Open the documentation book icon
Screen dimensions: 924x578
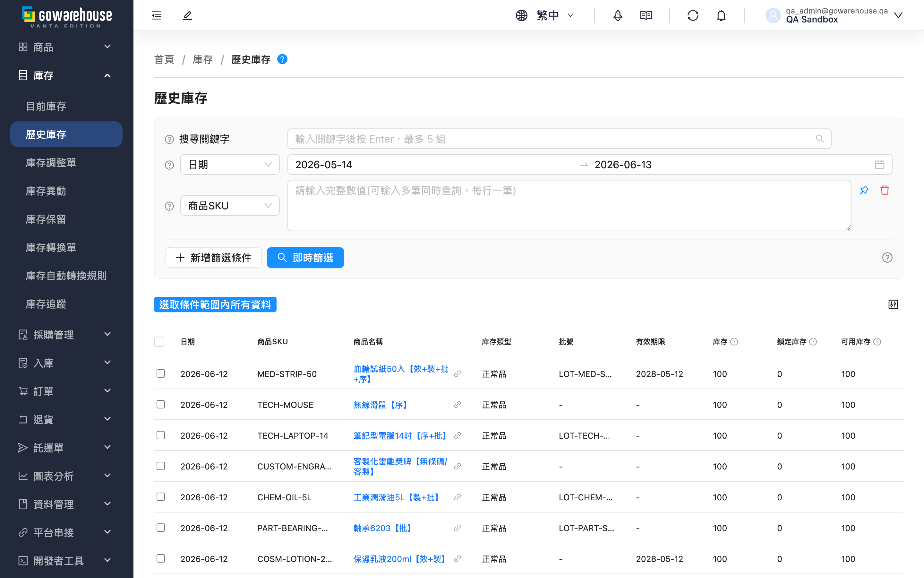pyautogui.click(x=646, y=15)
